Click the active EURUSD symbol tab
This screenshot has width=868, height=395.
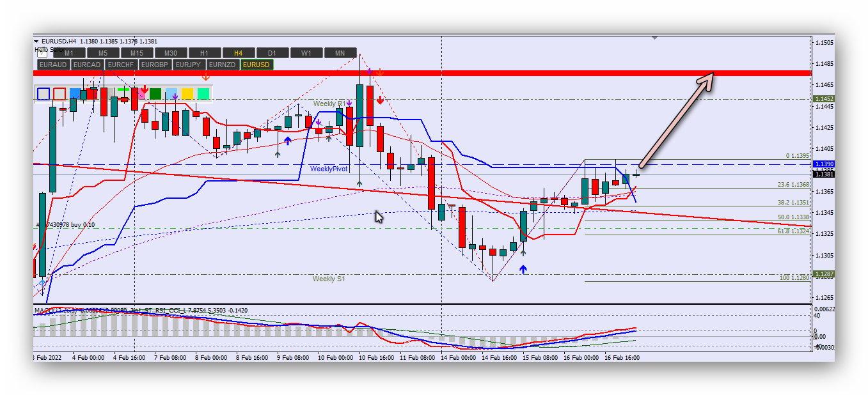coord(256,65)
